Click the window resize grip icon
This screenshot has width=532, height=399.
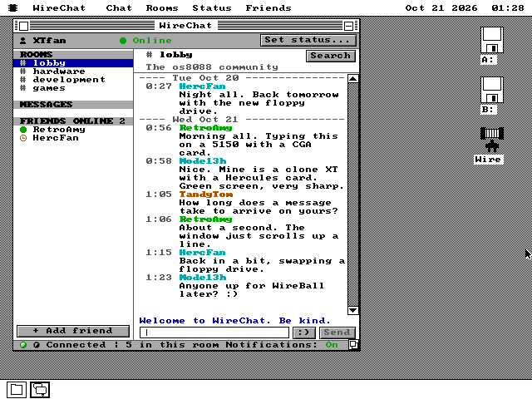[x=353, y=345]
